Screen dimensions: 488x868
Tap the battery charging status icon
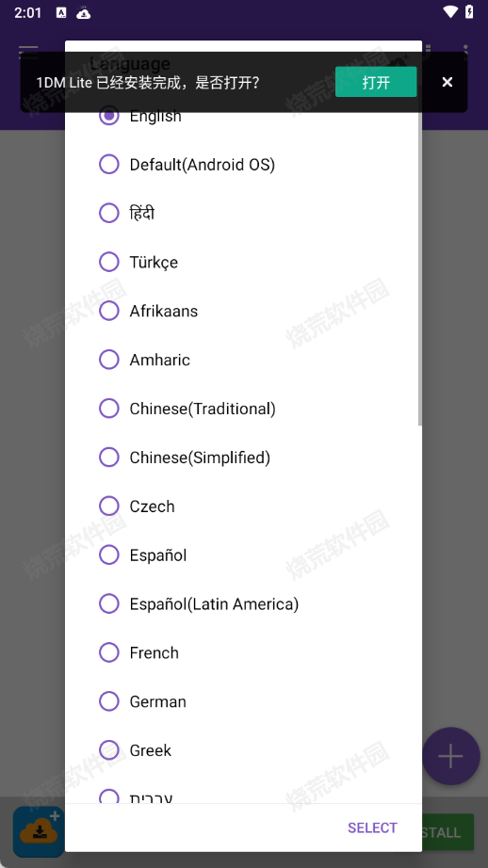coord(469,11)
